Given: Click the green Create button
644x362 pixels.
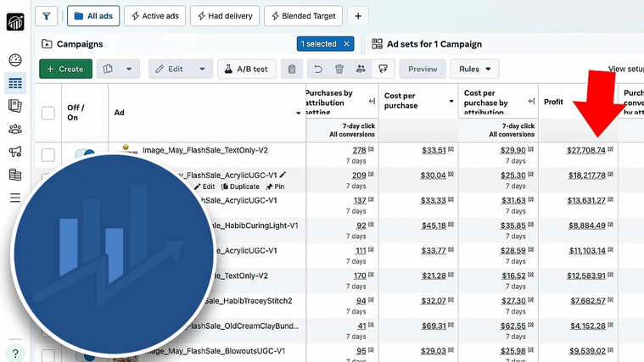Looking at the screenshot, I should click(64, 69).
